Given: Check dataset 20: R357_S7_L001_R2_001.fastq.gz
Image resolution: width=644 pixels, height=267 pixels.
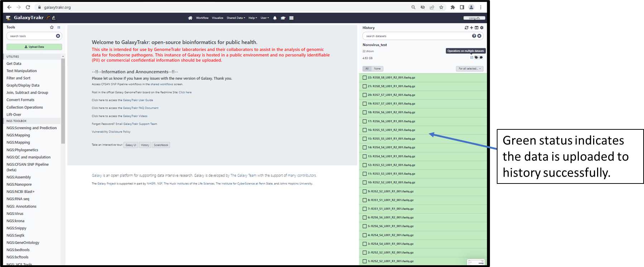Looking at the screenshot, I should click(365, 95).
